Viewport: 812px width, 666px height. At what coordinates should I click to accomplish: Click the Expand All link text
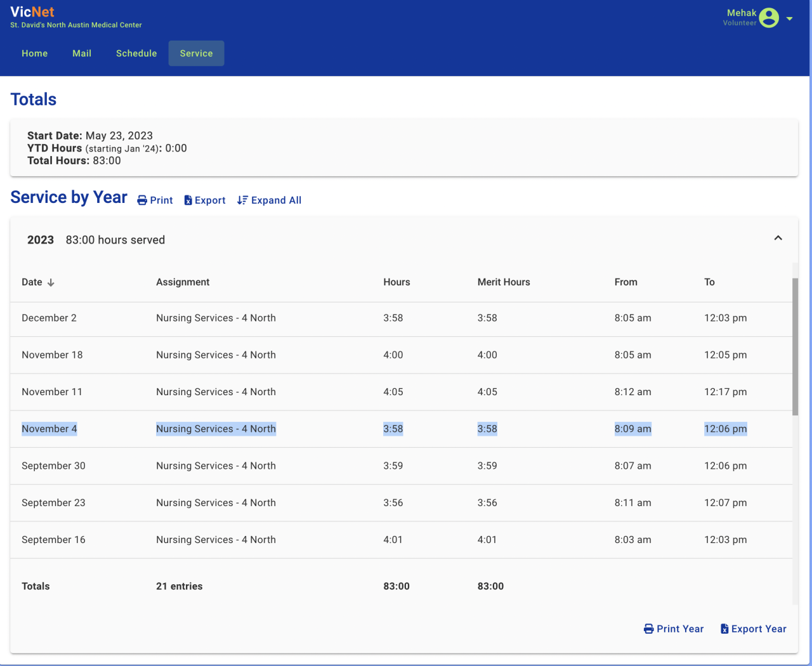276,200
